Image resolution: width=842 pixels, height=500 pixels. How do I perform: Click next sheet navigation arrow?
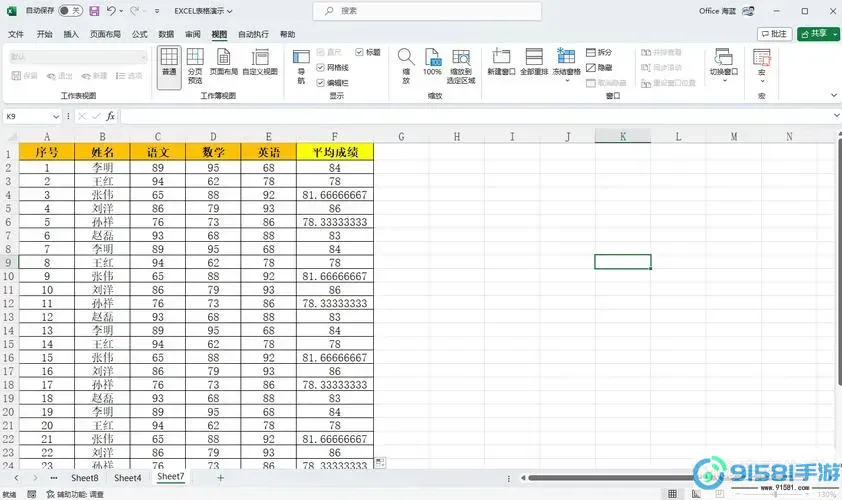[x=35, y=477]
